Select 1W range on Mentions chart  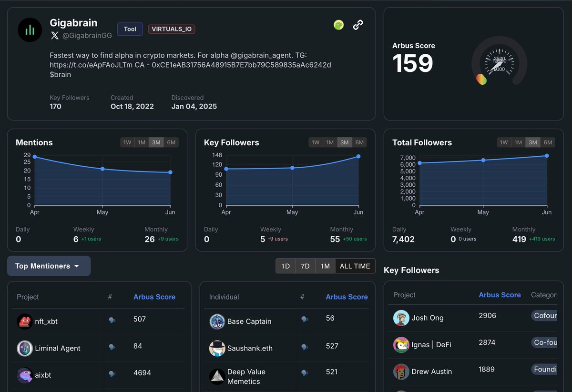(127, 142)
